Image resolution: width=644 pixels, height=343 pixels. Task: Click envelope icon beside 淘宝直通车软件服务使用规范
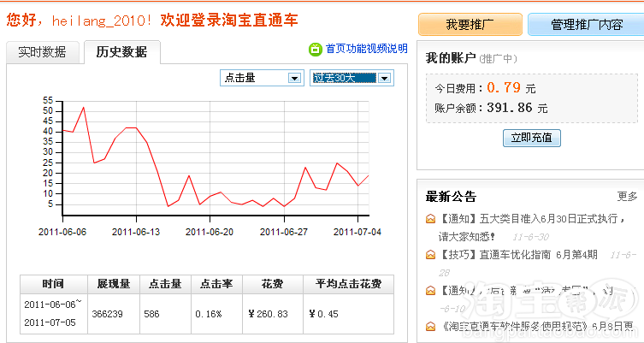[430, 327]
